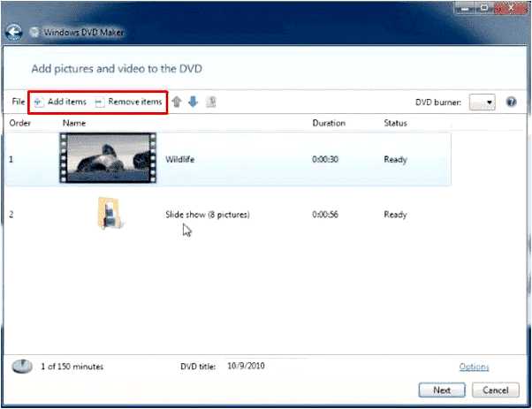Click the Windows DVD Maker title icon
This screenshot has width=532, height=409.
point(34,32)
